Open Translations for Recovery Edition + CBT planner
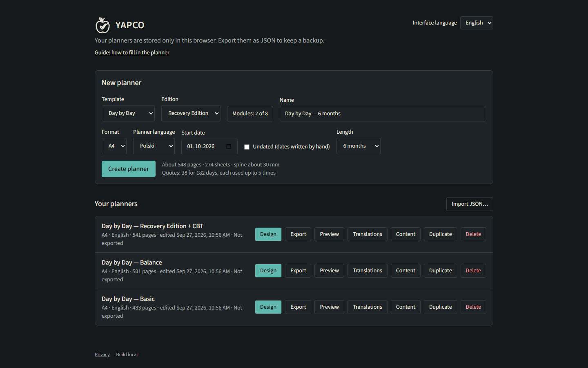This screenshot has height=368, width=588. coord(367,234)
